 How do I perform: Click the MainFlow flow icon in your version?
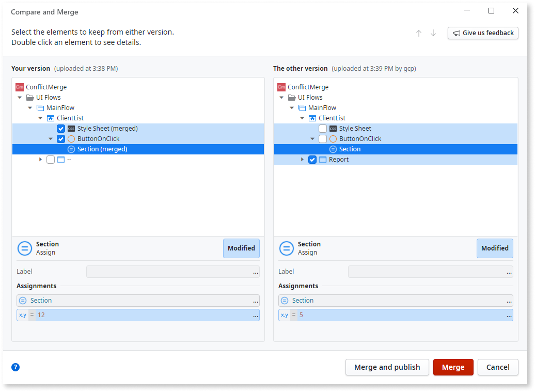click(40, 107)
